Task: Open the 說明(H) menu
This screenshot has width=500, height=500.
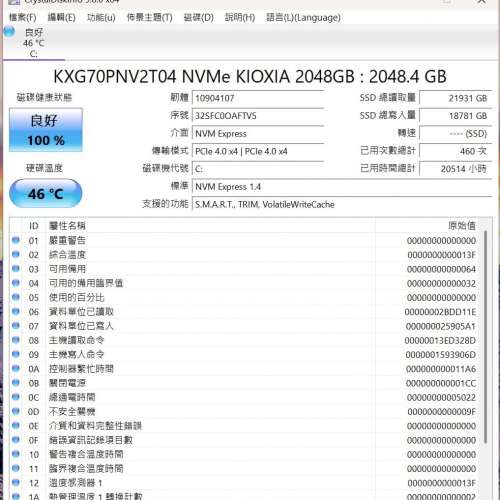Action: (x=240, y=17)
